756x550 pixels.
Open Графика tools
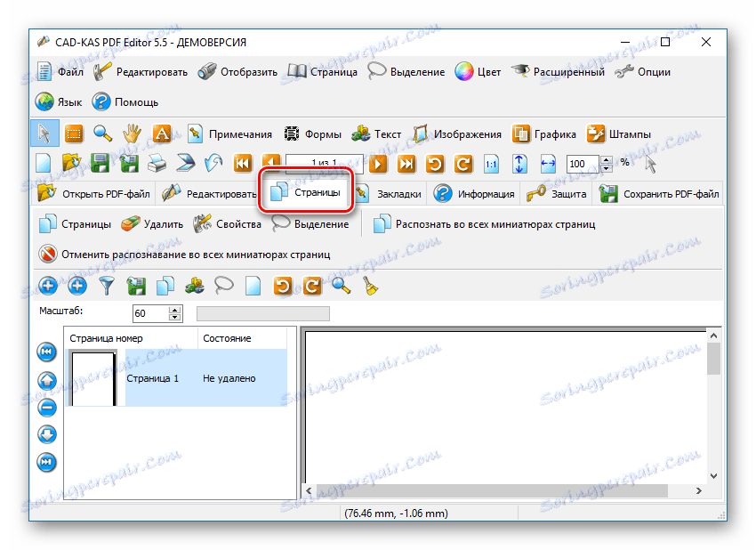pos(544,134)
